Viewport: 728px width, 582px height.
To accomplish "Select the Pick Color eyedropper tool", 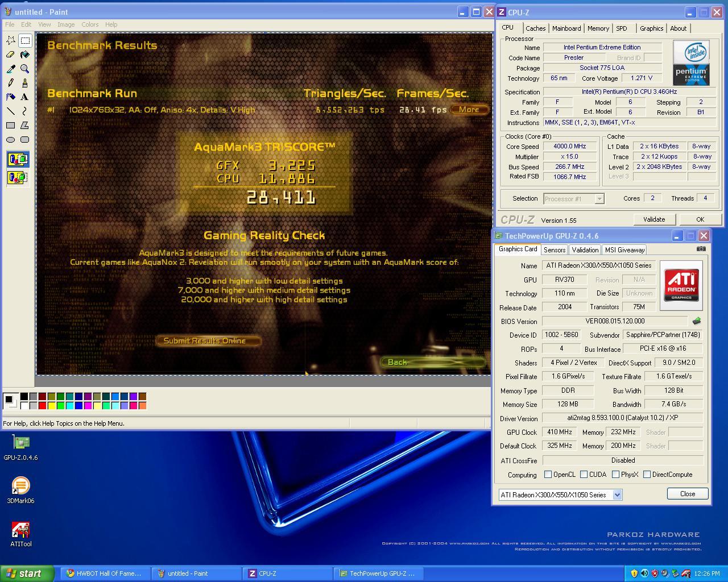I will point(11,69).
